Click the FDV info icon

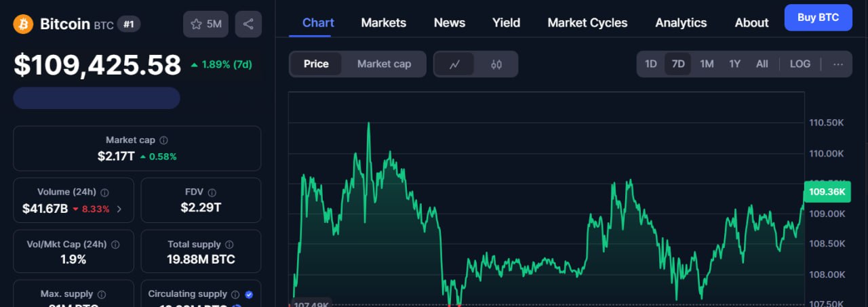212,192
